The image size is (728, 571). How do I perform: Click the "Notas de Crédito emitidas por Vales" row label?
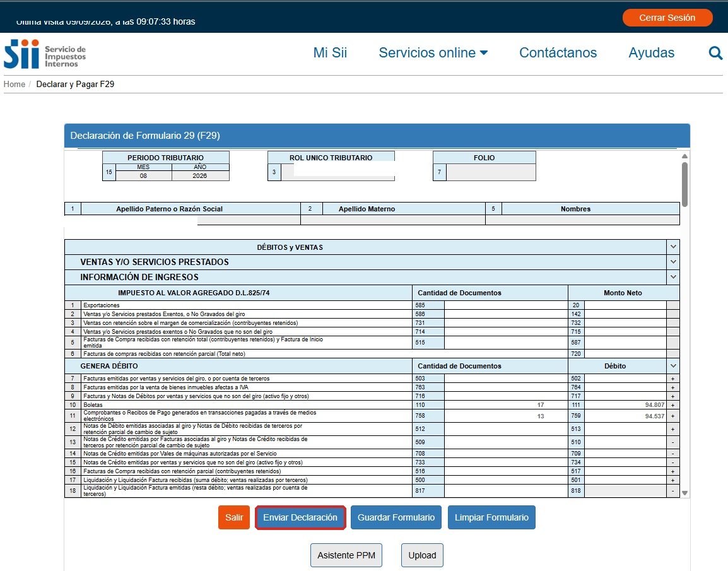pos(180,454)
